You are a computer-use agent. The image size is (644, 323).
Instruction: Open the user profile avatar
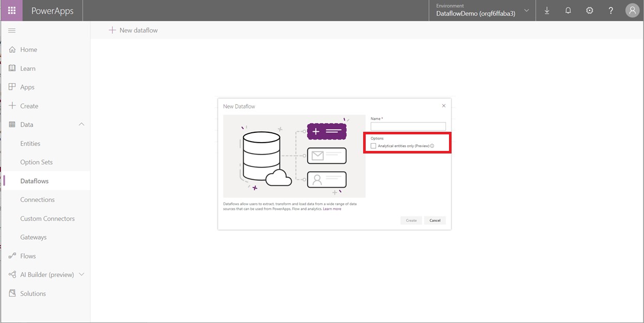point(632,10)
